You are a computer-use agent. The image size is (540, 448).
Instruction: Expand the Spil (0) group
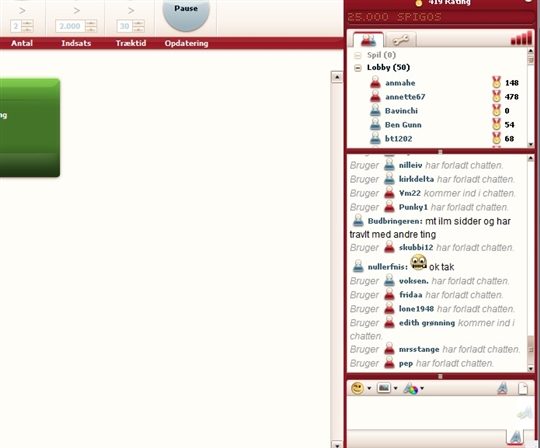(358, 55)
